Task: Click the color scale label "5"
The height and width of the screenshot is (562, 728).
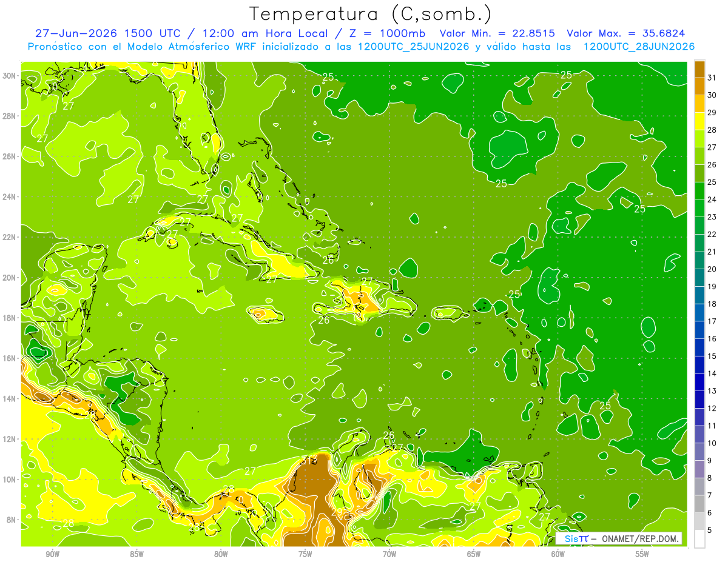Action: (x=710, y=530)
